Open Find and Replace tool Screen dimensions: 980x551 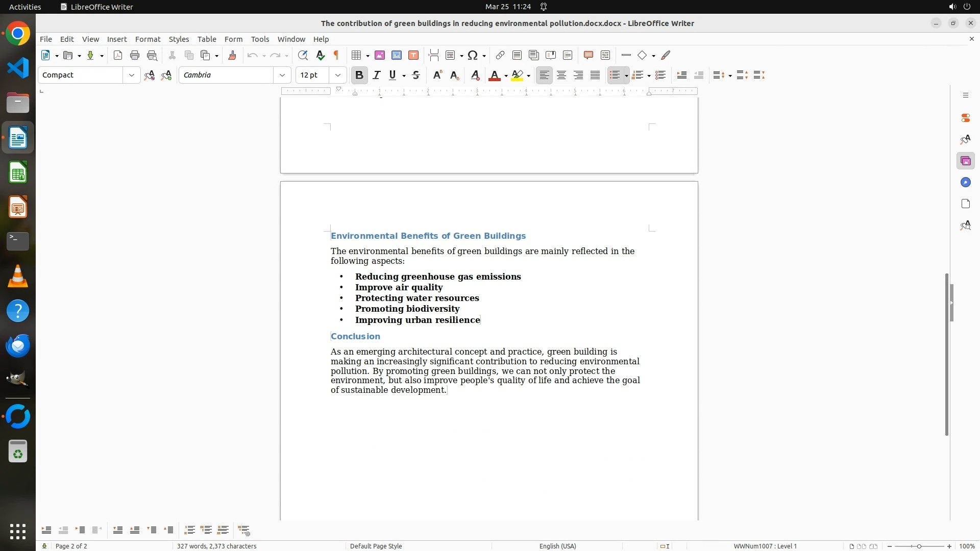tap(303, 56)
